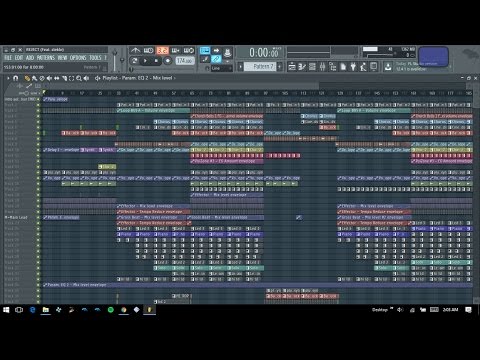
Task: Click the stamp-shaped icon in recording panel
Action: click(x=228, y=52)
